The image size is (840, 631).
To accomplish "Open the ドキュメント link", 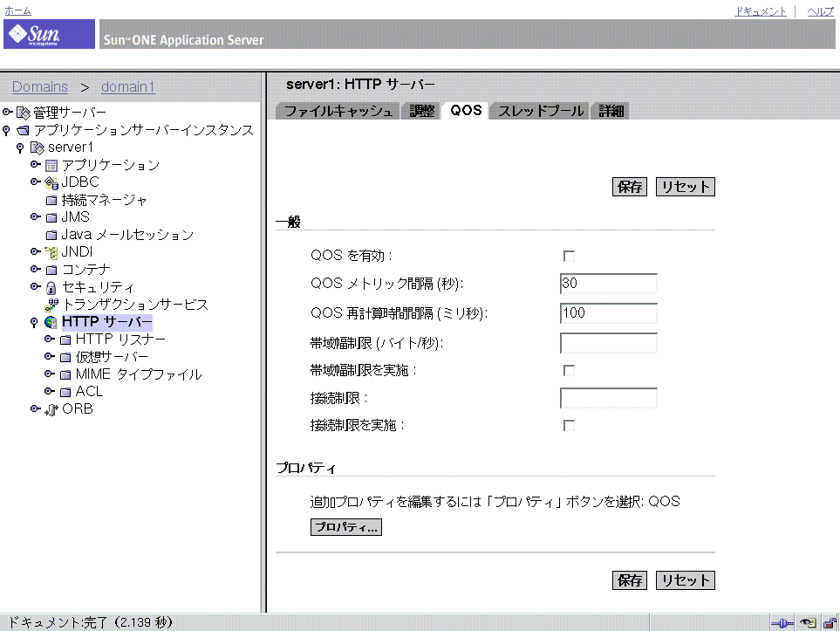I will (760, 11).
